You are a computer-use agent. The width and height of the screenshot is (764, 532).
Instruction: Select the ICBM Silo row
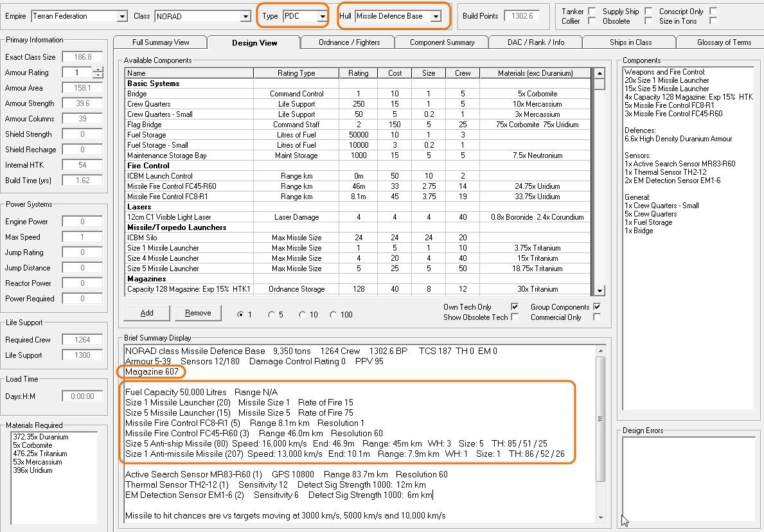(x=358, y=238)
